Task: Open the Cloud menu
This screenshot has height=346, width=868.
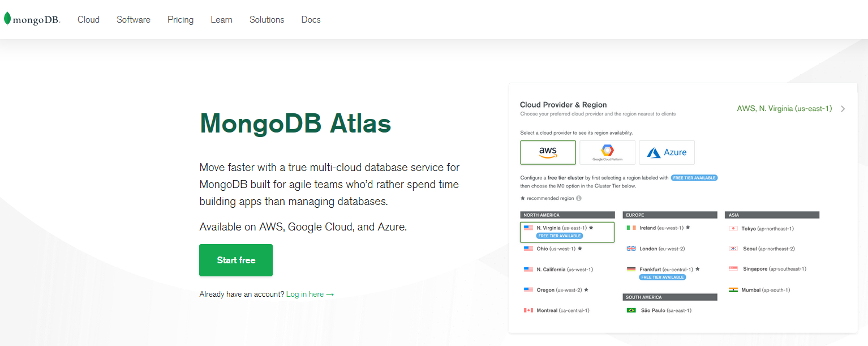Action: pyautogui.click(x=88, y=20)
